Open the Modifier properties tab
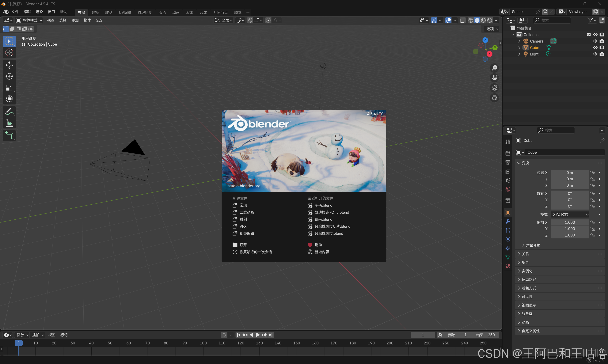Screen dimensions: 608x364 [507, 222]
